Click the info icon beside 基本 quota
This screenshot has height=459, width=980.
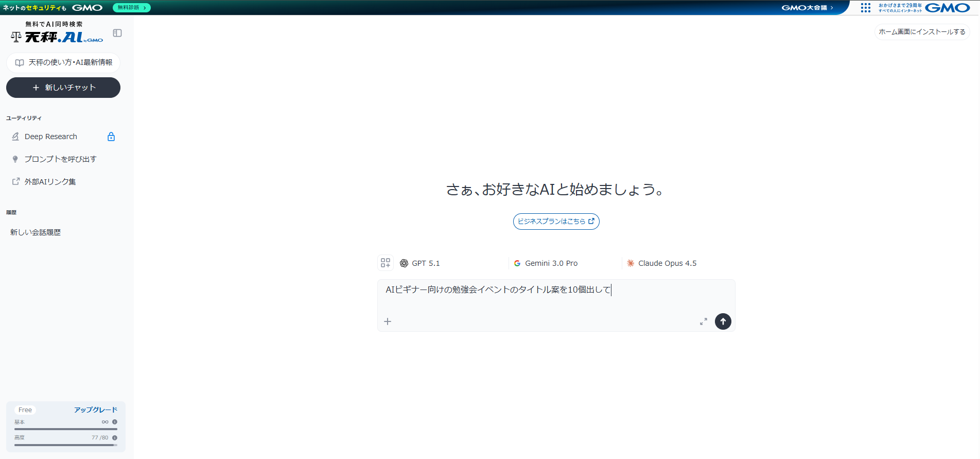[x=115, y=422]
